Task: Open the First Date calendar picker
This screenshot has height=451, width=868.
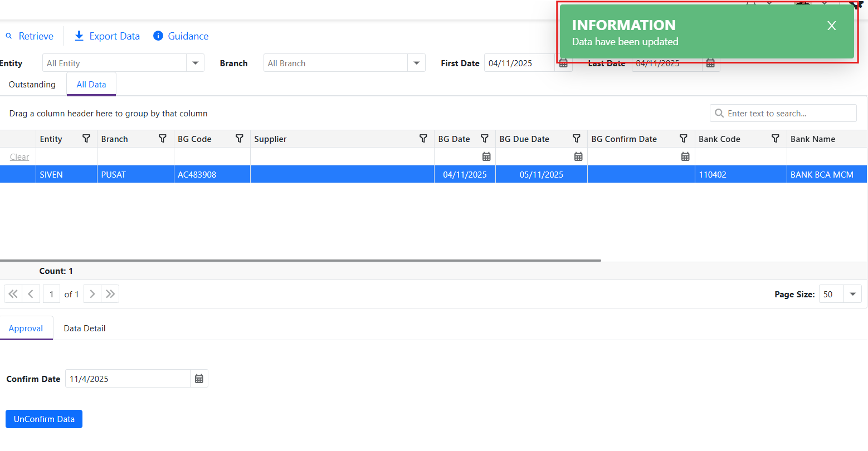Action: point(563,63)
